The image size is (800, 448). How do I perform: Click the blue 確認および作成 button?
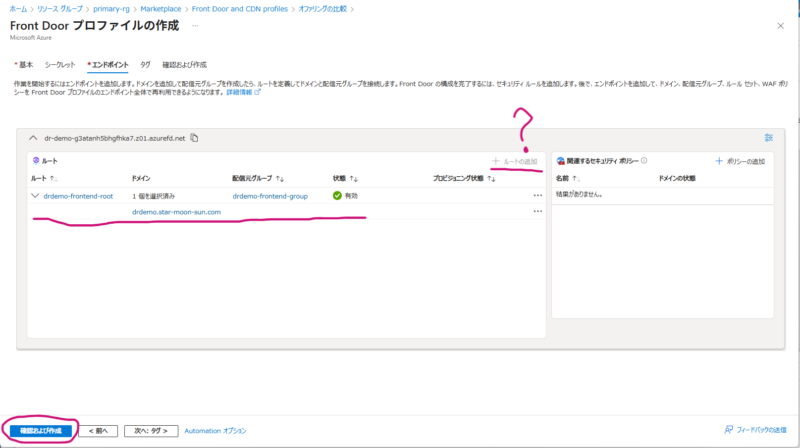pos(41,431)
